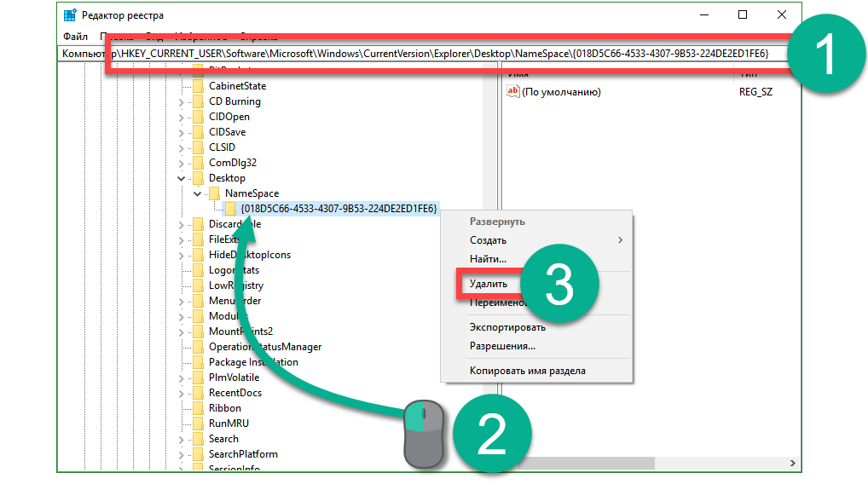The image size is (868, 490).
Task: Click the Registry Editor app icon in title bar
Action: coord(70,15)
